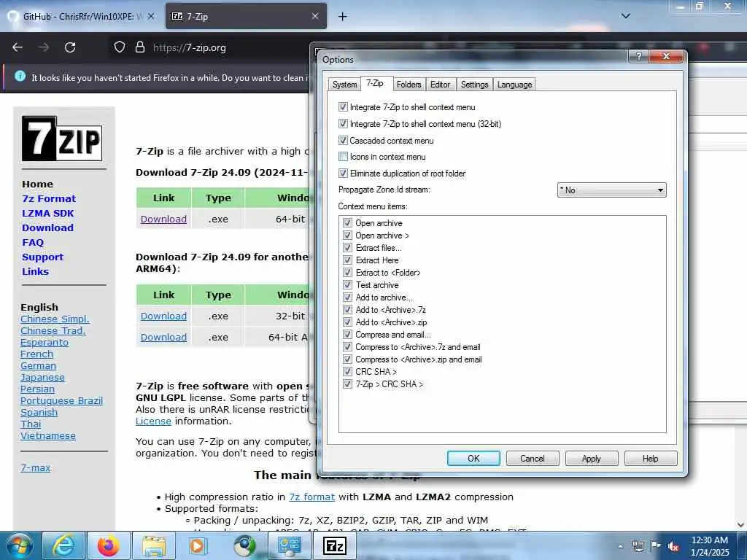This screenshot has width=747, height=560.
Task: Toggle Eliminate duplication of root folder
Action: pyautogui.click(x=343, y=173)
